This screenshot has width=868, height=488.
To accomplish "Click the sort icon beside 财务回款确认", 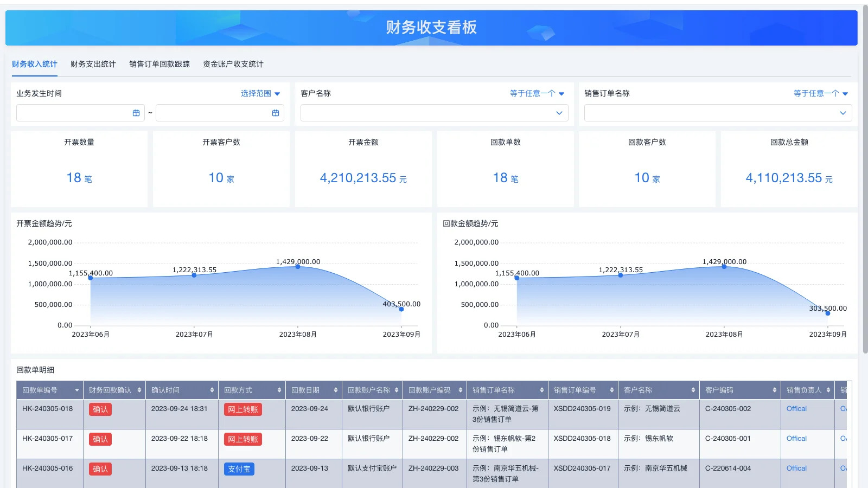I will pyautogui.click(x=139, y=390).
